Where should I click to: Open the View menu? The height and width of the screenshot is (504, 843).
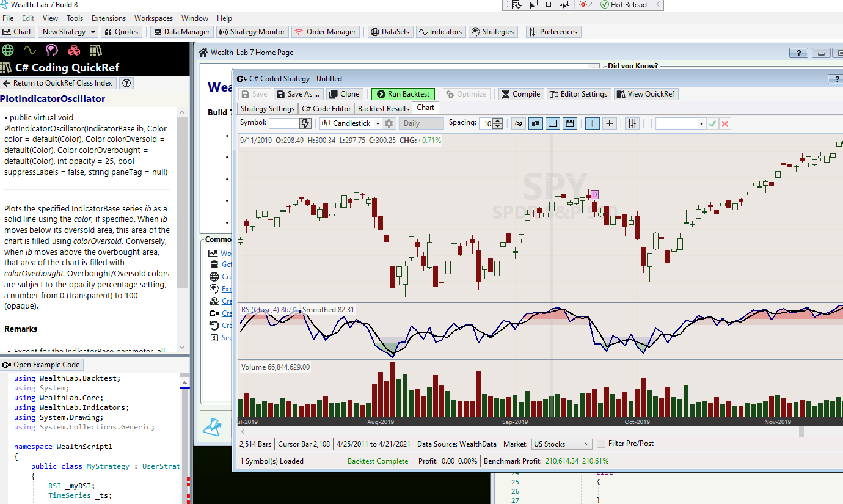pos(51,18)
